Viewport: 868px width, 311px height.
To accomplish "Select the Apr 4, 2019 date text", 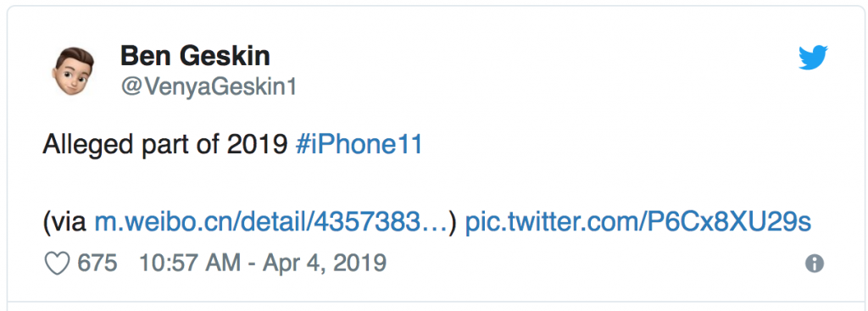I will 324,264.
